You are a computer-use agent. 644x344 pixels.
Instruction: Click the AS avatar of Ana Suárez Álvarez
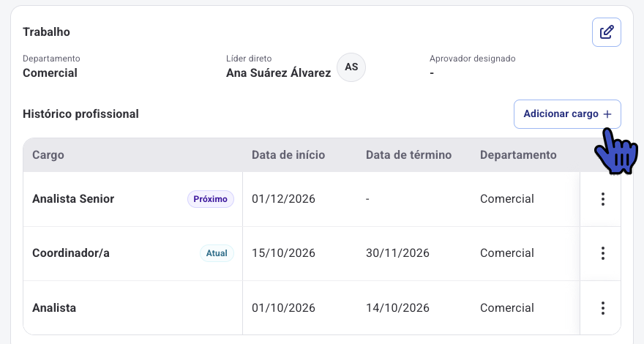[x=351, y=67]
